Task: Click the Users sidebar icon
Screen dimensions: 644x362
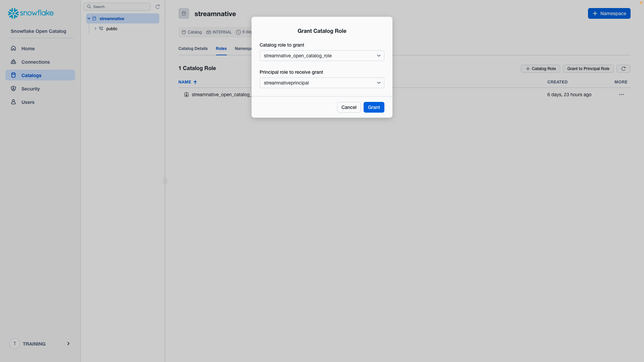Action: [x=13, y=102]
